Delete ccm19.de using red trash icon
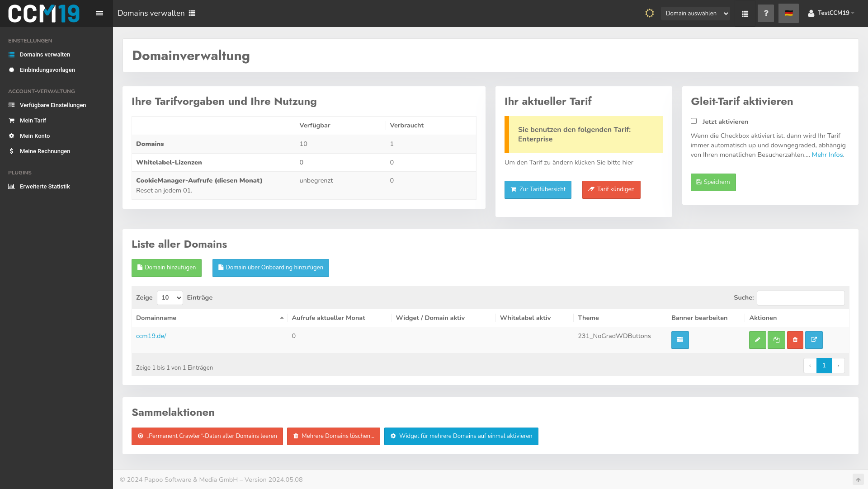 (x=795, y=340)
